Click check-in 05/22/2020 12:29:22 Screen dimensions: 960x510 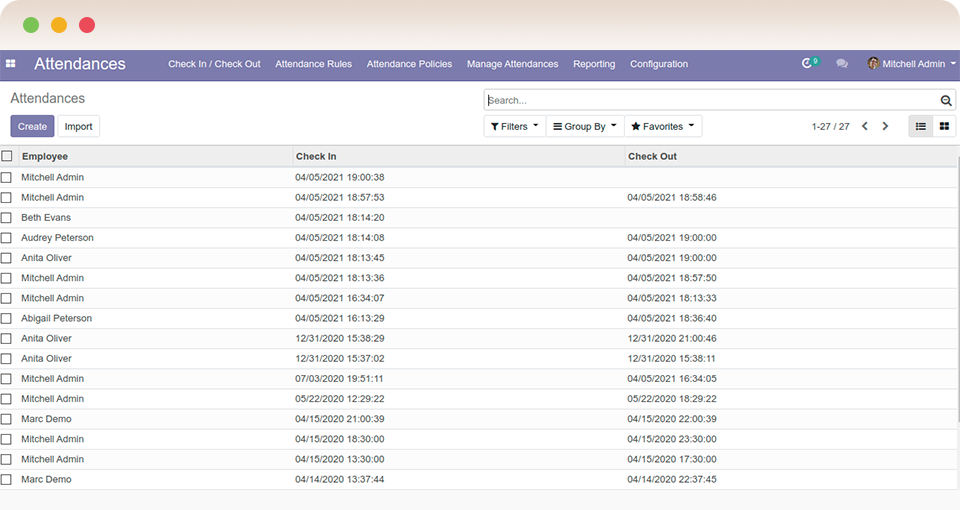point(340,399)
